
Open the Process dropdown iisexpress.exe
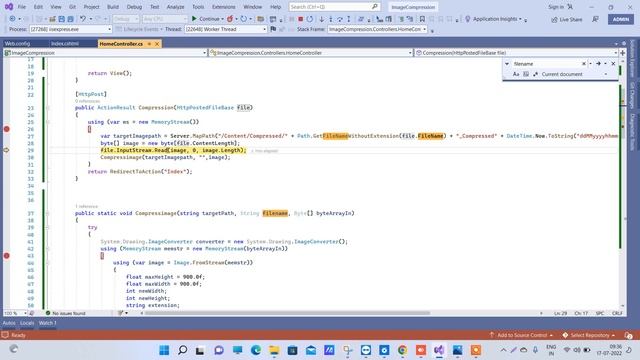(70, 29)
